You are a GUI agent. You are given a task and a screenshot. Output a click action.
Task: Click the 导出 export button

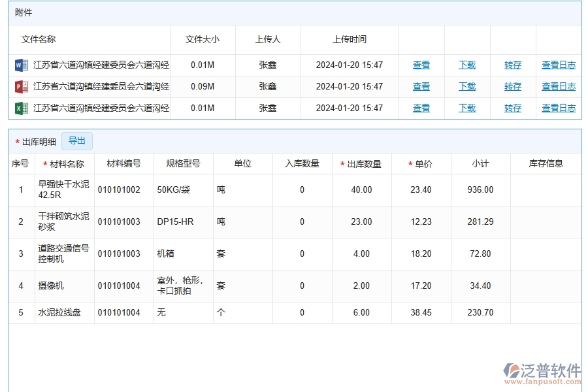click(x=77, y=141)
